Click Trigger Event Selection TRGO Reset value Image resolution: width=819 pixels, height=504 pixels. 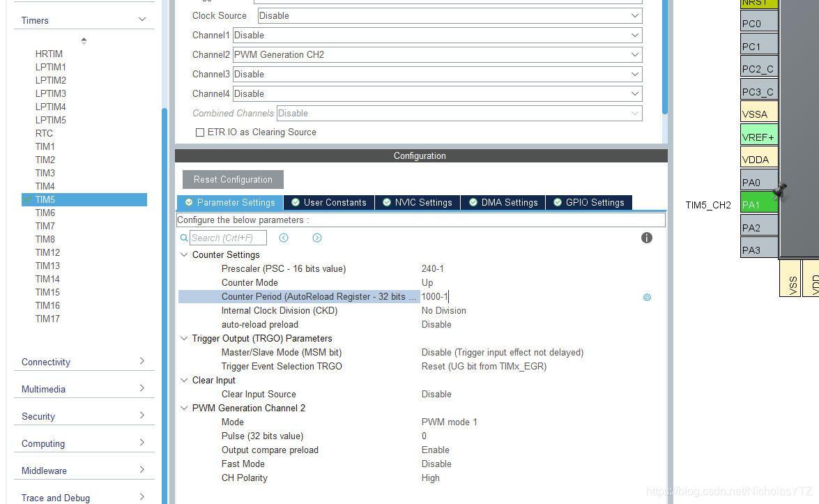[484, 367]
